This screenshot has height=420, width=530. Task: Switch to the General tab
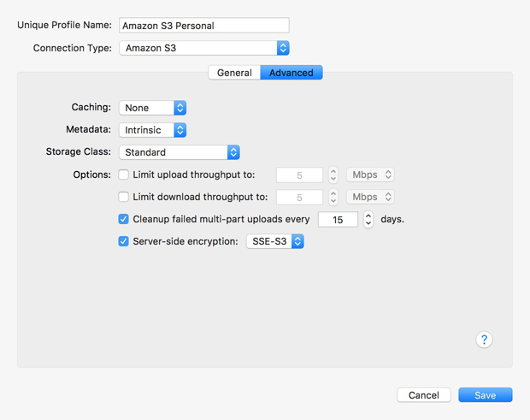click(234, 73)
